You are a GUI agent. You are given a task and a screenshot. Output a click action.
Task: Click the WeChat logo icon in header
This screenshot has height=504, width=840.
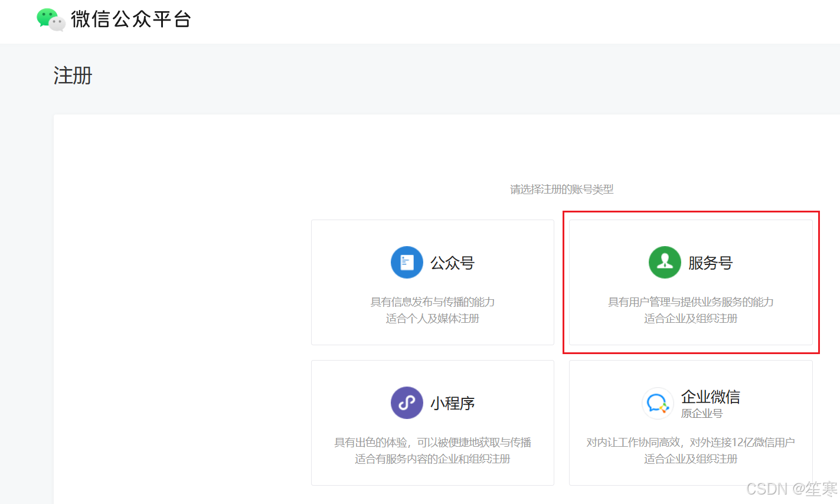pos(51,19)
